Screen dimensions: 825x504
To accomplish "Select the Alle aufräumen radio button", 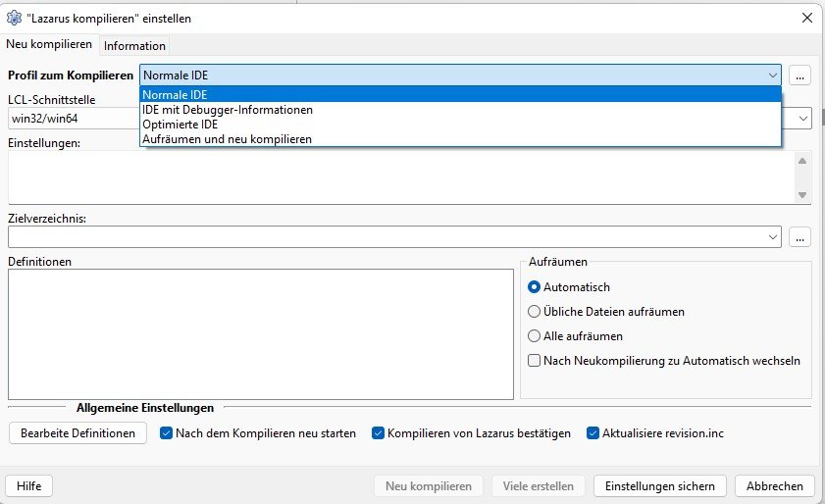I will click(575, 335).
